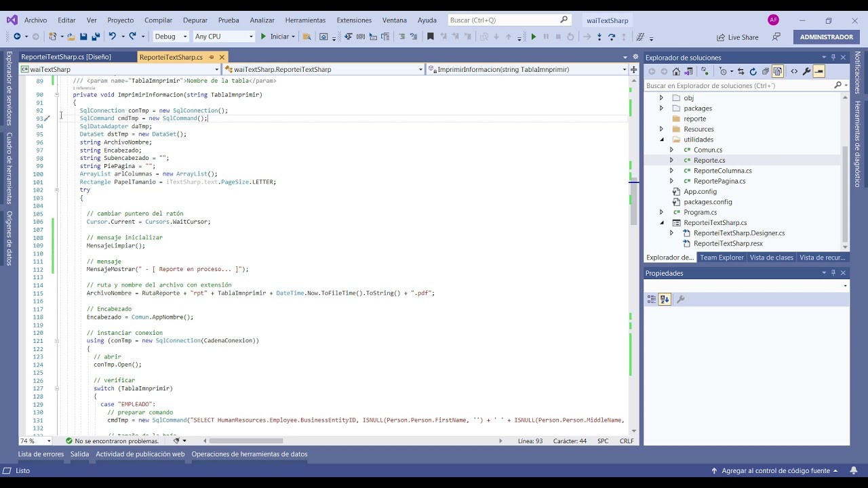Image resolution: width=868 pixels, height=488 pixels.
Task: Click the Step Into debug icon
Action: 599,37
